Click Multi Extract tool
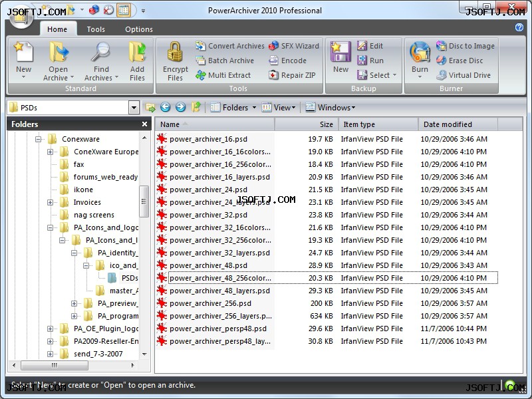The image size is (532, 399). (223, 75)
